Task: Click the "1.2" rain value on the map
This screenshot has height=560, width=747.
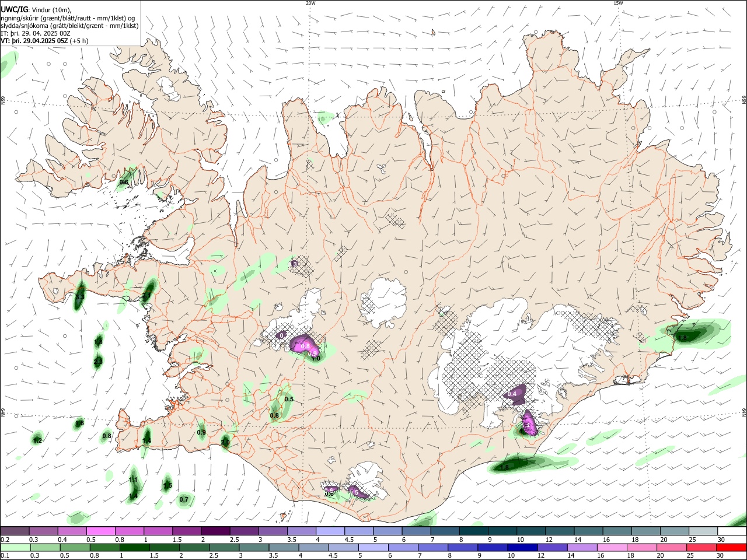Action: point(37,440)
